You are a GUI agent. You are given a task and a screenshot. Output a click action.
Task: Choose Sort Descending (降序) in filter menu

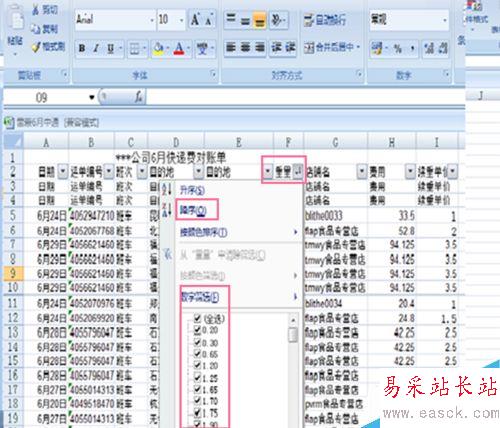pyautogui.click(x=193, y=210)
